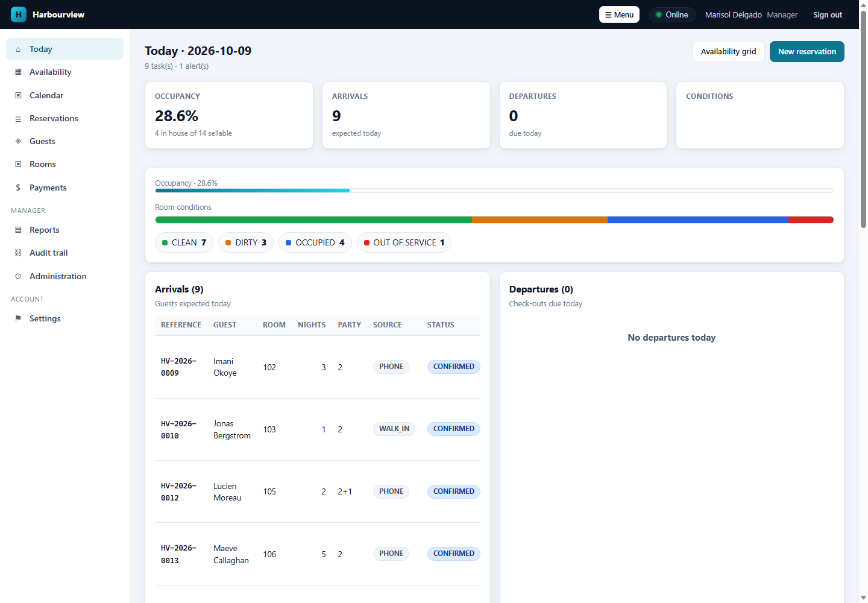
Task: Go to Availability in sidebar
Action: 64,72
